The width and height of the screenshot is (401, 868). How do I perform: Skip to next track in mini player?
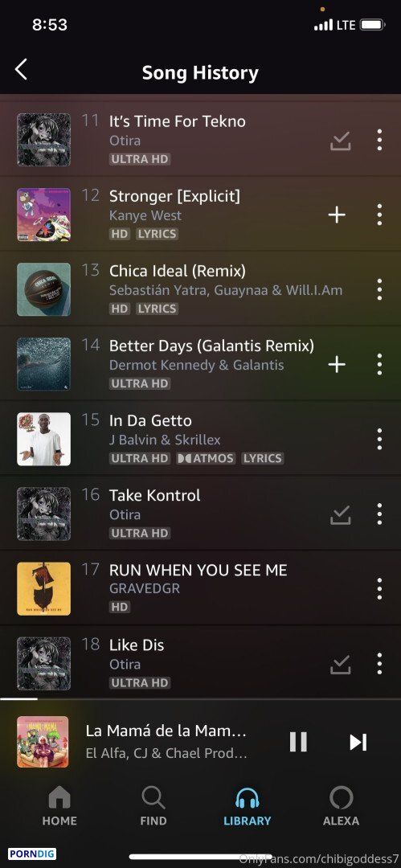[358, 742]
